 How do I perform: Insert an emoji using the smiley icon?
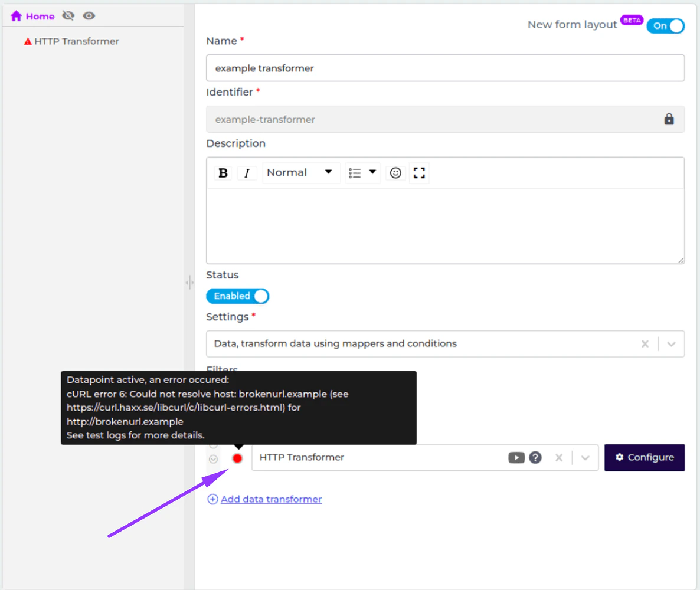(x=395, y=173)
